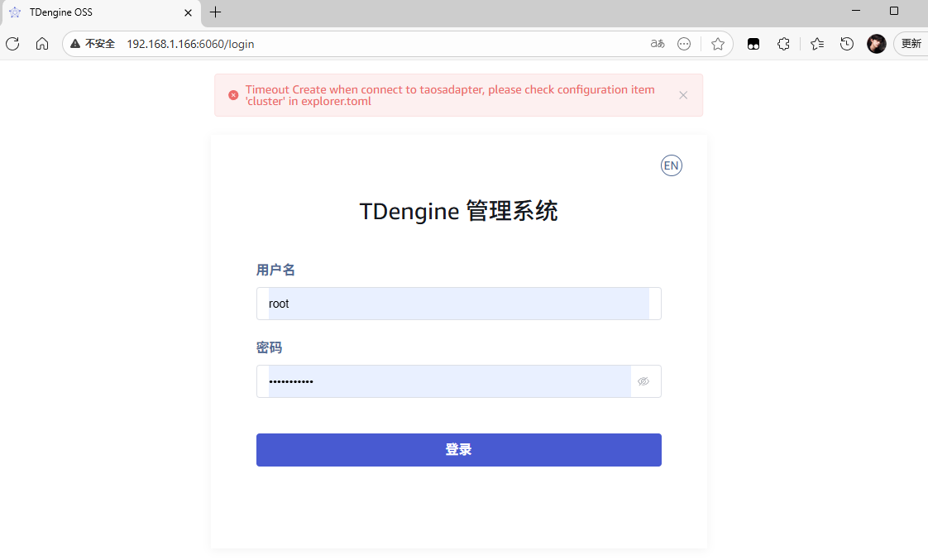Focus the 用户名 username field
The image size is (928, 560).
[x=458, y=304]
